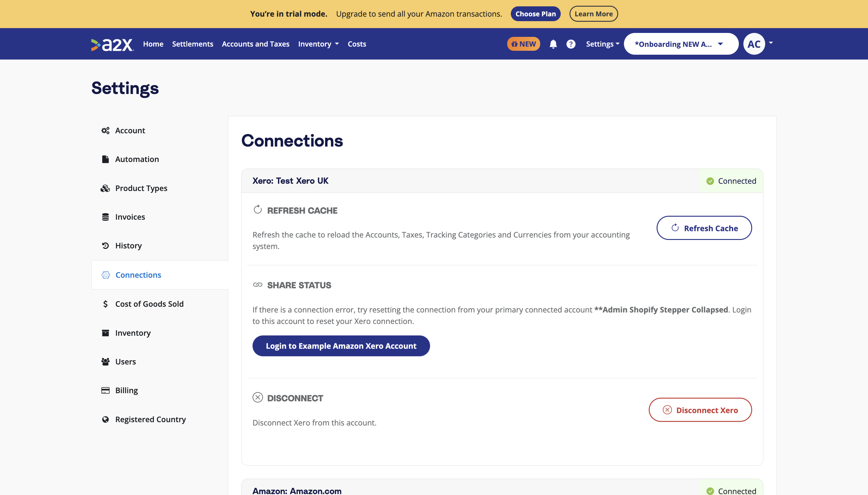Viewport: 868px width, 495px height.
Task: Click the Choose Plan button
Action: pyautogui.click(x=535, y=14)
